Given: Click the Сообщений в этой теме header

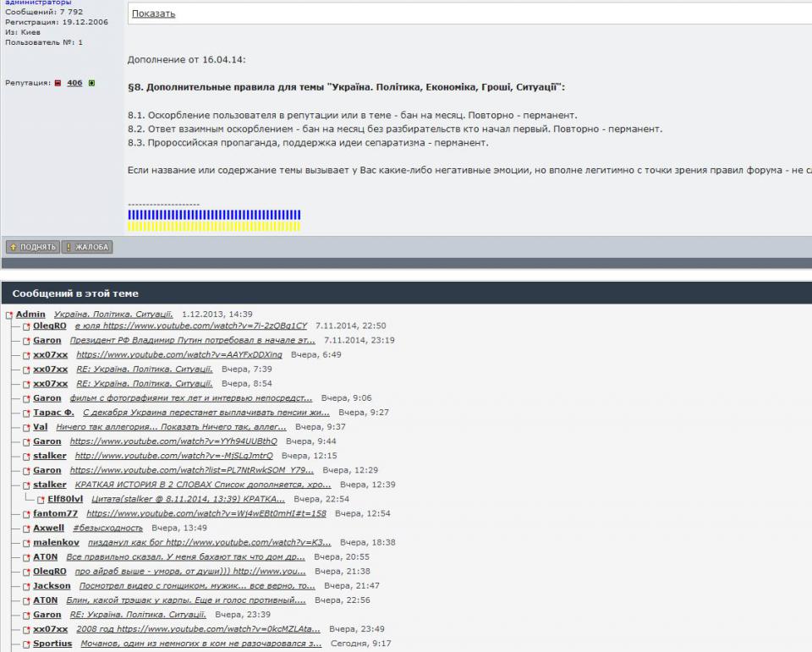Looking at the screenshot, I should tap(75, 293).
